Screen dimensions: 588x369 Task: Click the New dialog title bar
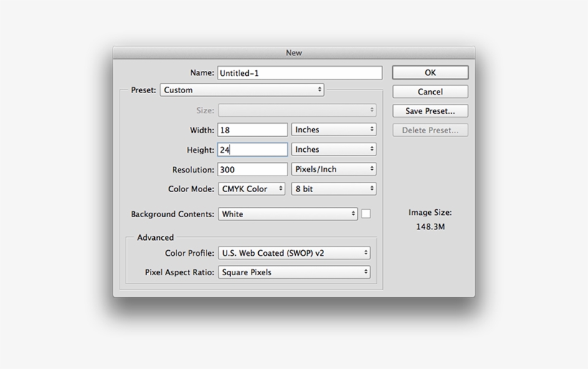pyautogui.click(x=293, y=52)
